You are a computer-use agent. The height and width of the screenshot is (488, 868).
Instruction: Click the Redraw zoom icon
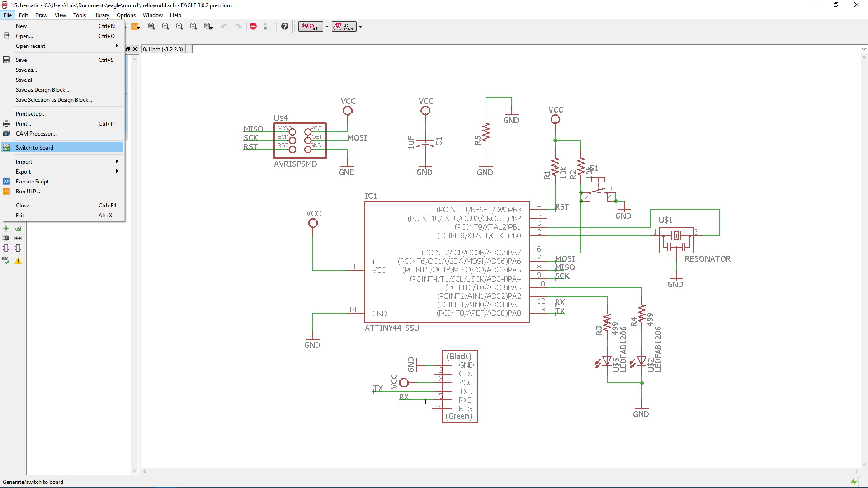[x=193, y=26]
